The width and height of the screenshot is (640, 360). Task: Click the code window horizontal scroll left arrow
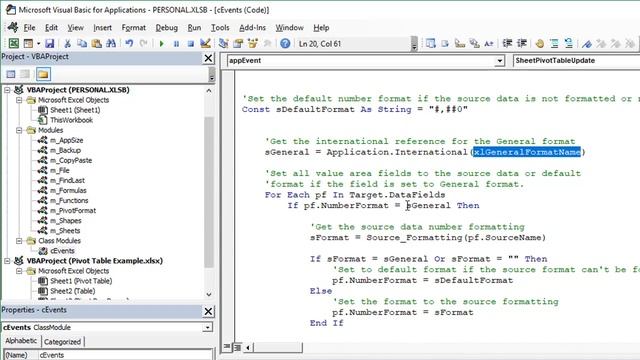[x=247, y=347]
